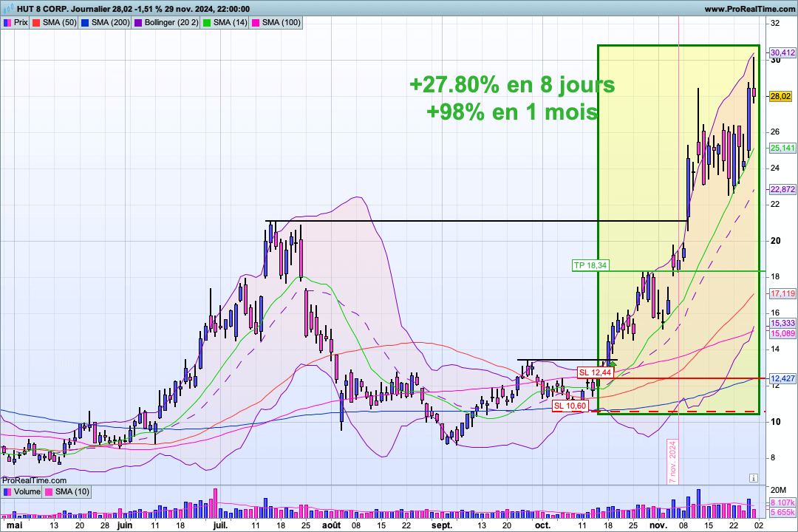This screenshot has width=798, height=532.
Task: Click the blue SMA (200) color swatch
Action: pyautogui.click(x=85, y=22)
